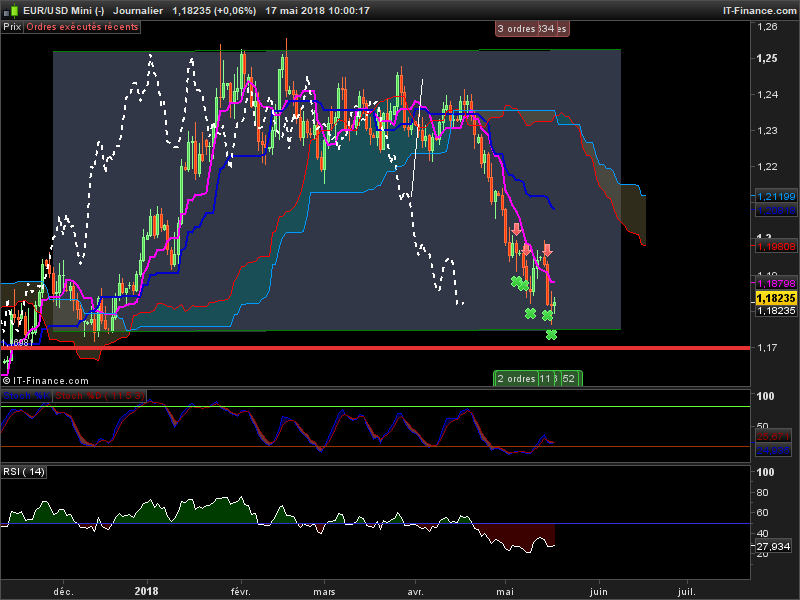The image size is (800, 600).
Task: Click the 'juil.' label on the time axis
Action: click(686, 591)
